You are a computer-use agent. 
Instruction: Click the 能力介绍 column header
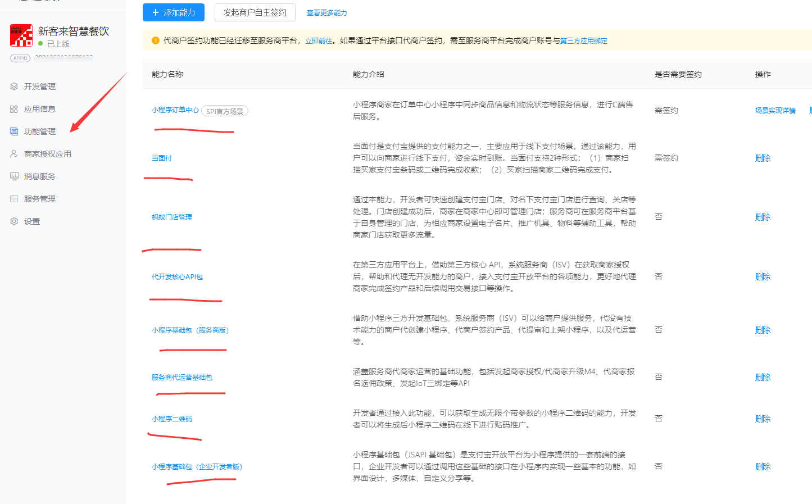click(369, 74)
